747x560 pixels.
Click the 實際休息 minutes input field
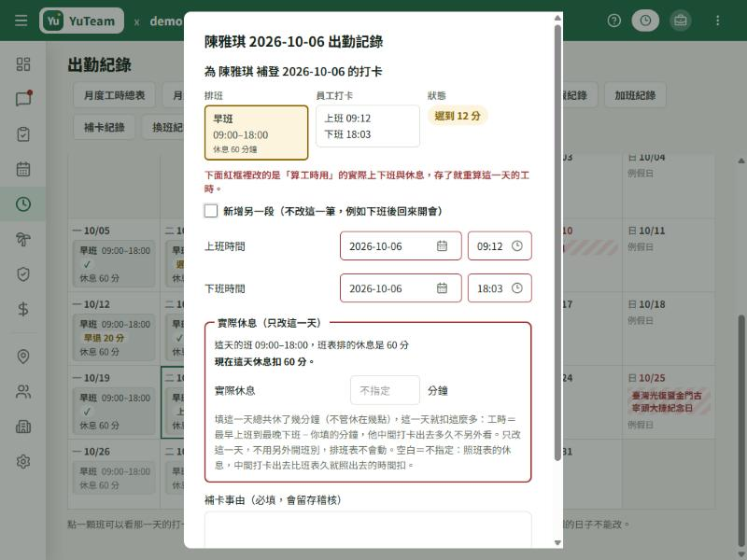click(385, 390)
